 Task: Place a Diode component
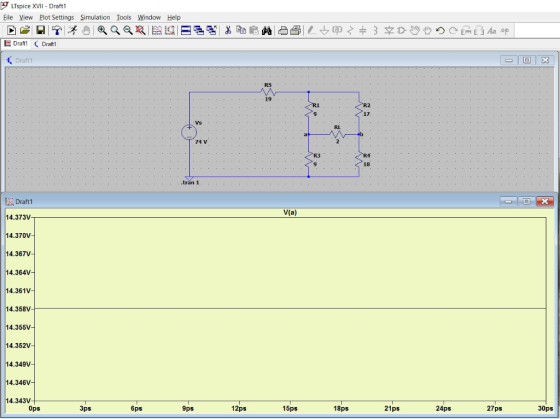pos(389,31)
